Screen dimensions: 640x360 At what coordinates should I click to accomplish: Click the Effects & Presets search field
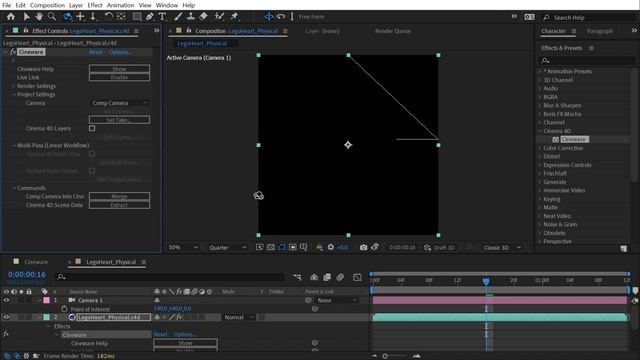click(x=588, y=60)
